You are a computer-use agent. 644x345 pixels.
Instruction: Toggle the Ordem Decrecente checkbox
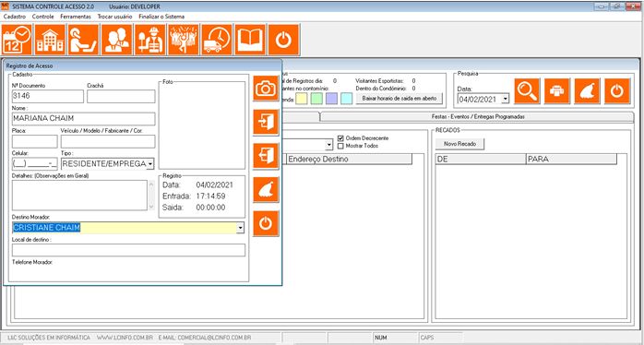(x=340, y=138)
